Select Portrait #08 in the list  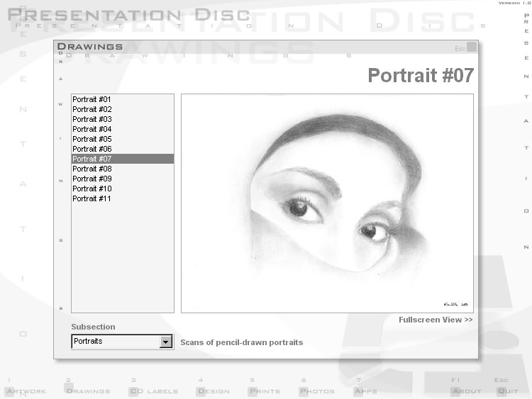(x=123, y=169)
